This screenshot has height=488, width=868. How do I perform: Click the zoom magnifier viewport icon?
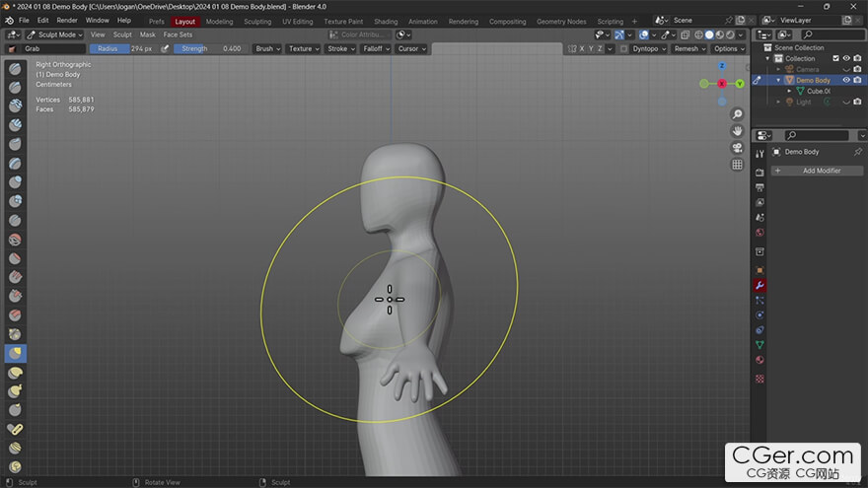(737, 114)
